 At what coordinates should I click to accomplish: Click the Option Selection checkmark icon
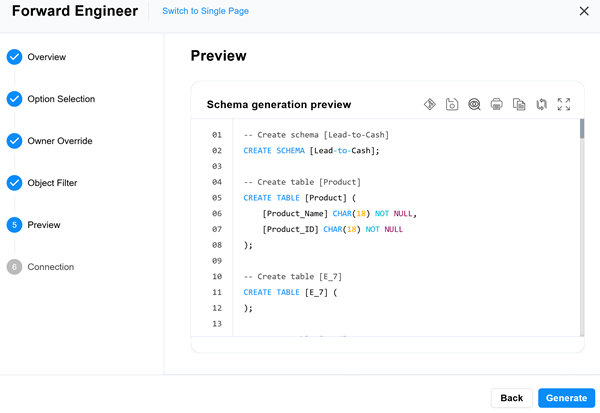point(15,99)
